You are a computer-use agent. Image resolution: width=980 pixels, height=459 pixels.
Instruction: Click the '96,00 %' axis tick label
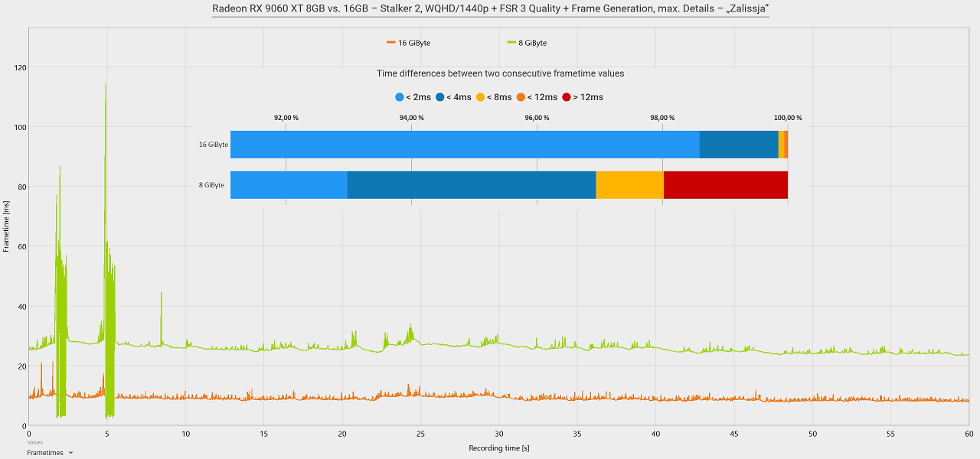pyautogui.click(x=537, y=118)
